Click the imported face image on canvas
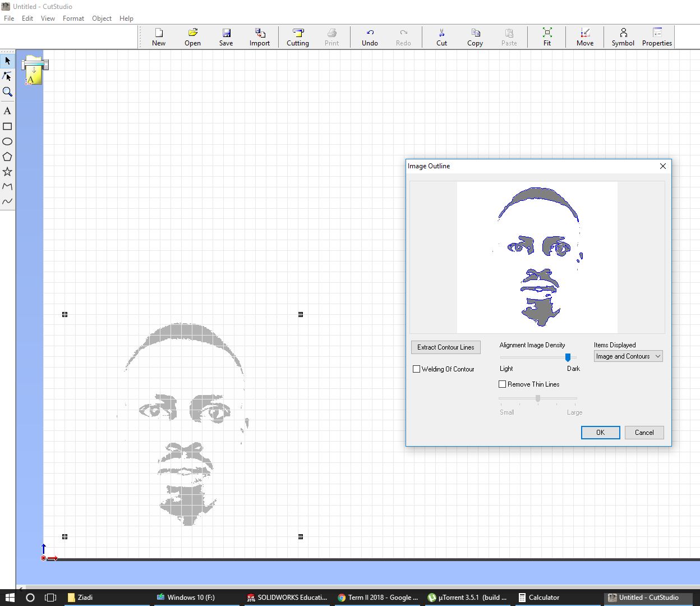Image resolution: width=700 pixels, height=606 pixels. click(x=183, y=425)
